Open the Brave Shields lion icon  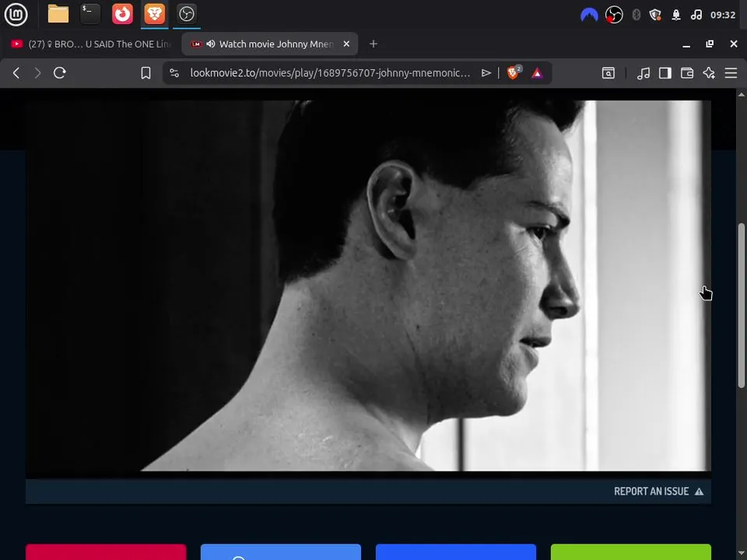pos(514,73)
